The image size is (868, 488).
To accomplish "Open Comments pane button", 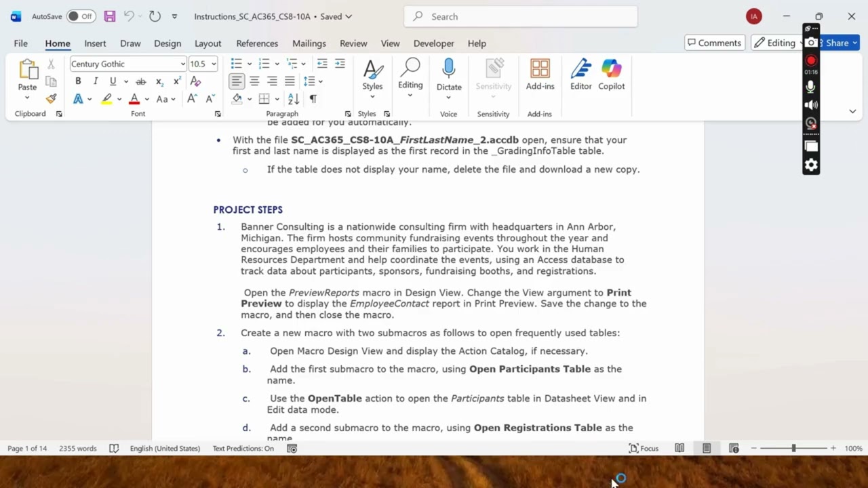I will pos(715,43).
